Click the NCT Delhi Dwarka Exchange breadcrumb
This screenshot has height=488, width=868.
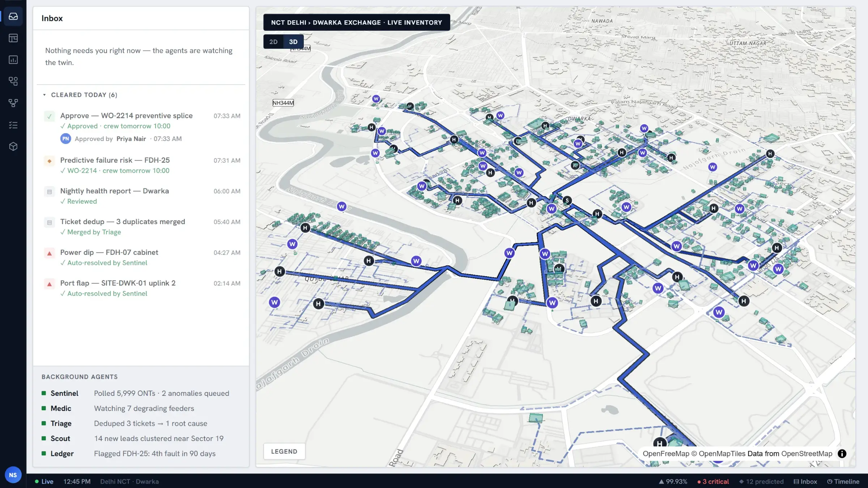click(357, 22)
